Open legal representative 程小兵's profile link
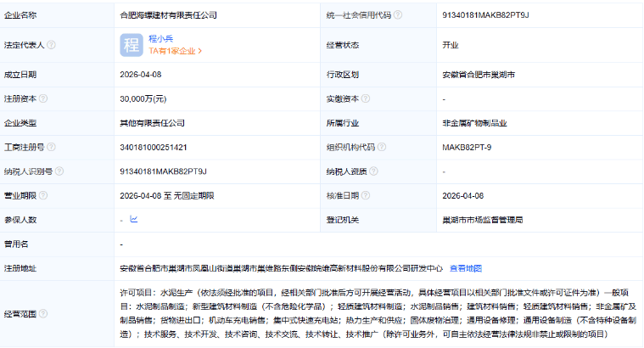 (163, 39)
